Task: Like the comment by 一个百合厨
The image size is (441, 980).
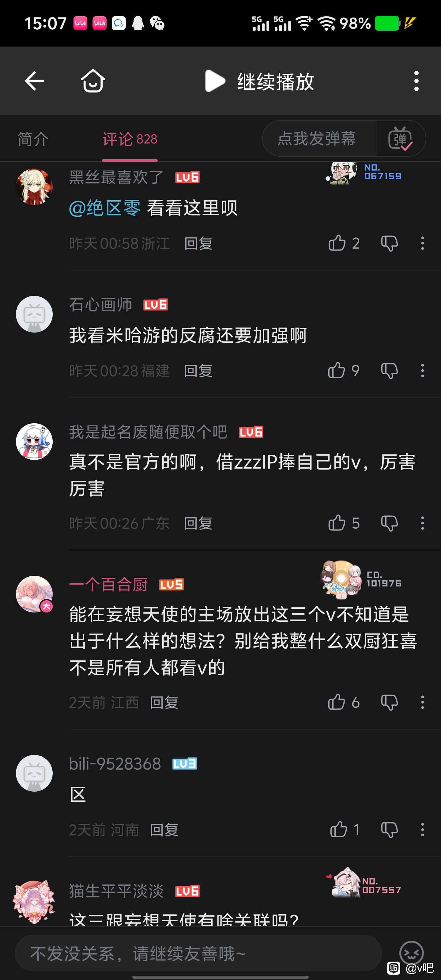Action: pos(336,702)
